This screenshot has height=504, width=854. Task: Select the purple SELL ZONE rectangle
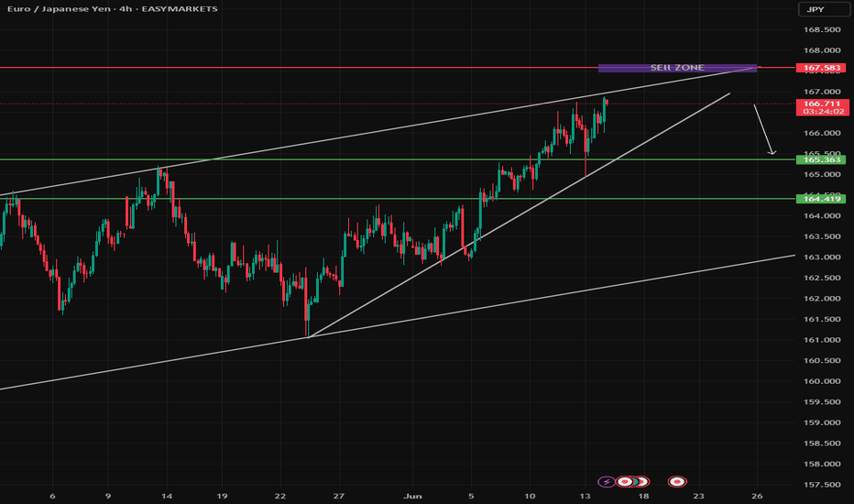pos(677,68)
